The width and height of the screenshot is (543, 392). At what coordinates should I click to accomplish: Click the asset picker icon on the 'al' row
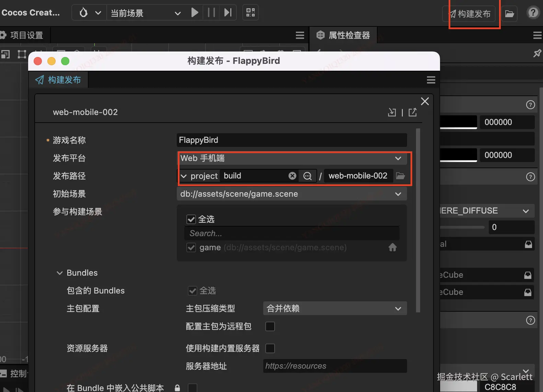[528, 244]
